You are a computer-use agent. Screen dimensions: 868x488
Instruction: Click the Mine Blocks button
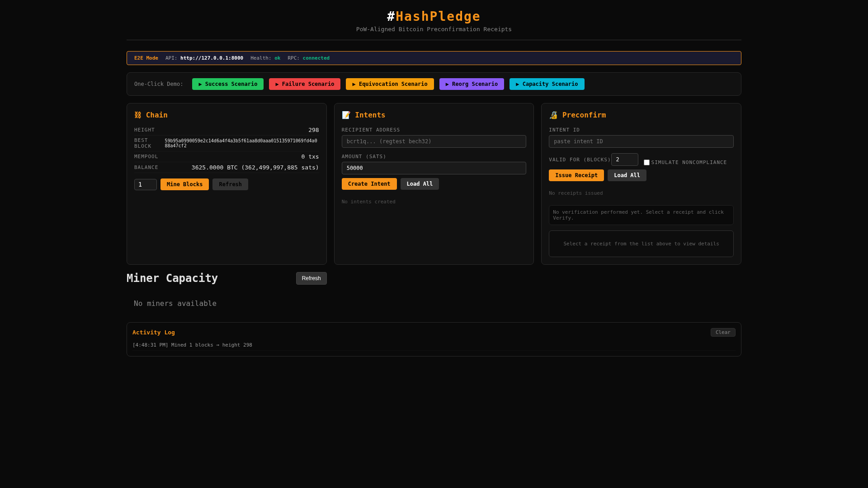click(x=184, y=184)
